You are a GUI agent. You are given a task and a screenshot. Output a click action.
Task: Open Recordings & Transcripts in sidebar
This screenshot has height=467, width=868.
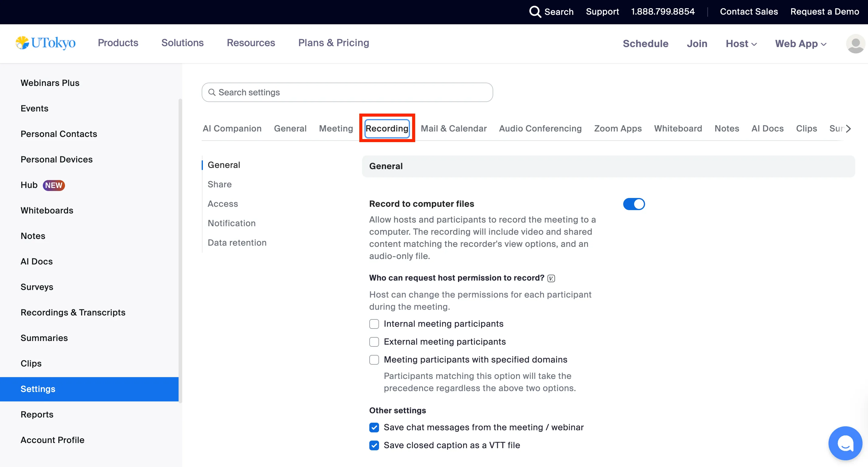[x=73, y=312]
